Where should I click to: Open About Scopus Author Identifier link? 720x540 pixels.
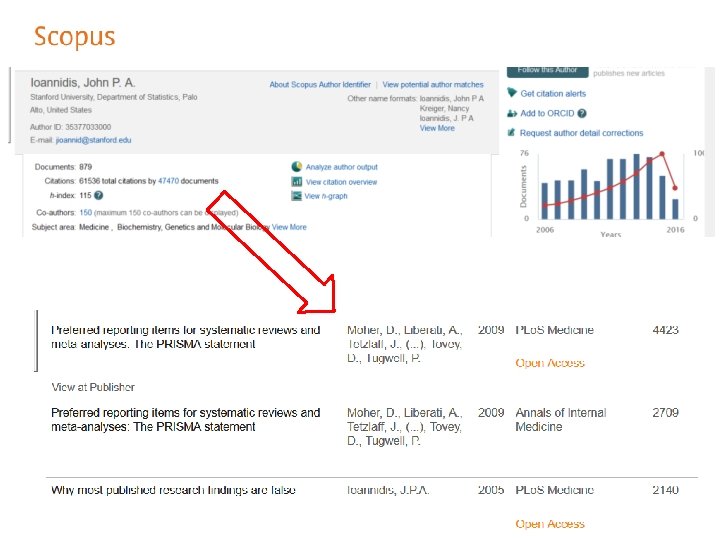point(320,84)
